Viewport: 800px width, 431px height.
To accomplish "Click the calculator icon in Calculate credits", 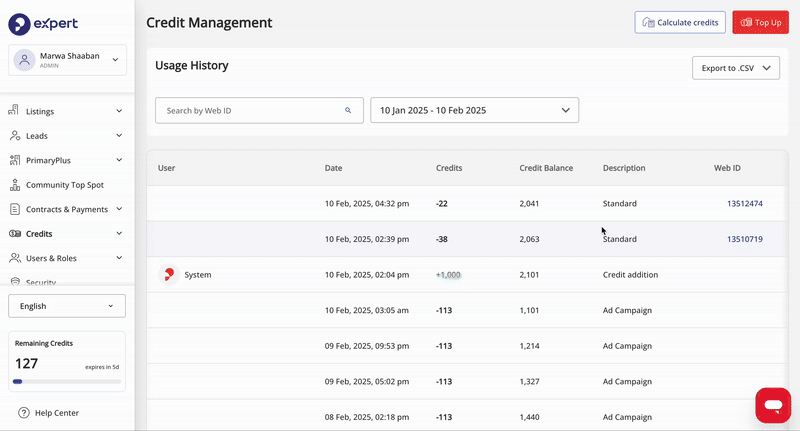I will point(648,22).
